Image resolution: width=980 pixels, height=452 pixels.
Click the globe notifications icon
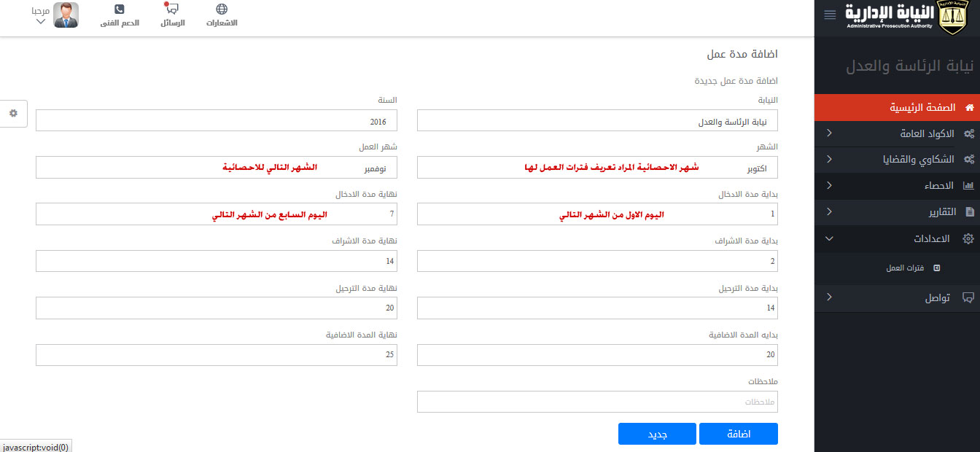point(222,10)
